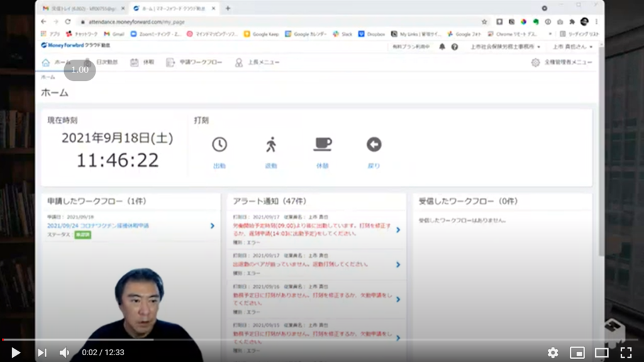Click the 戻り back arrow icon
The height and width of the screenshot is (362, 644).
pyautogui.click(x=374, y=145)
